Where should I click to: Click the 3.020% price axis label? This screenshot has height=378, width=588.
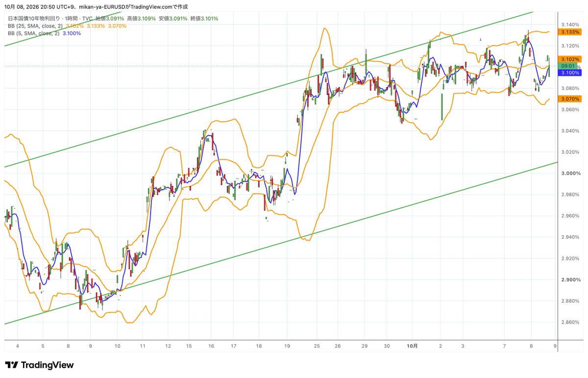(x=571, y=152)
